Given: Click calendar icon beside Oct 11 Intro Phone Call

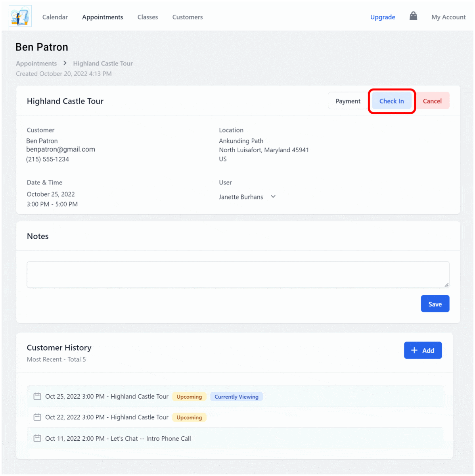Looking at the screenshot, I should [37, 438].
